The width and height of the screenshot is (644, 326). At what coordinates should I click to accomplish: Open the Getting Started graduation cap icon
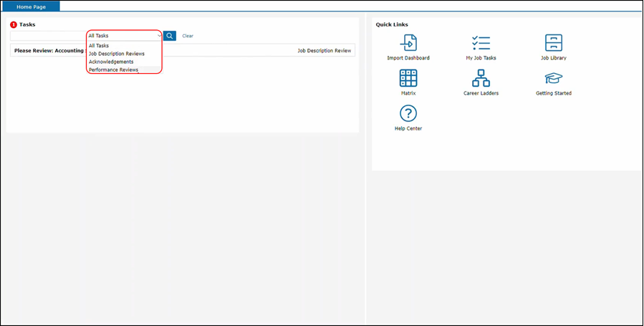553,78
